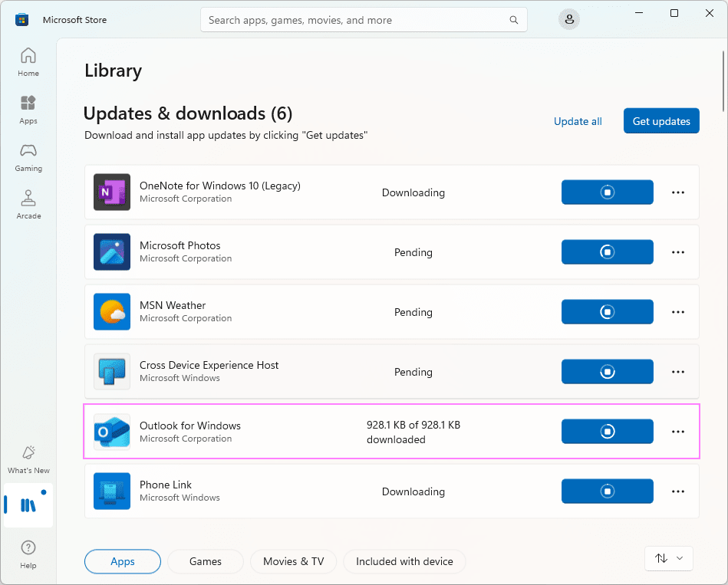Select the Games filter tab

pos(206,562)
